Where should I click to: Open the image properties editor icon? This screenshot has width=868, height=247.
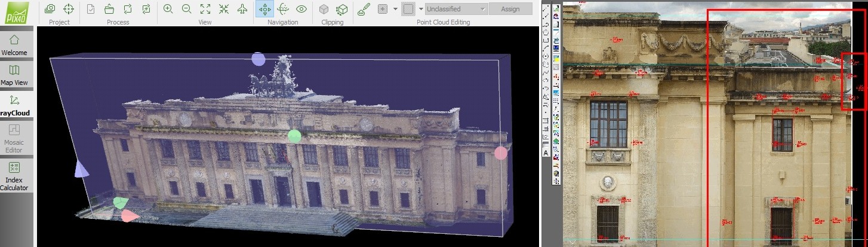51,9
